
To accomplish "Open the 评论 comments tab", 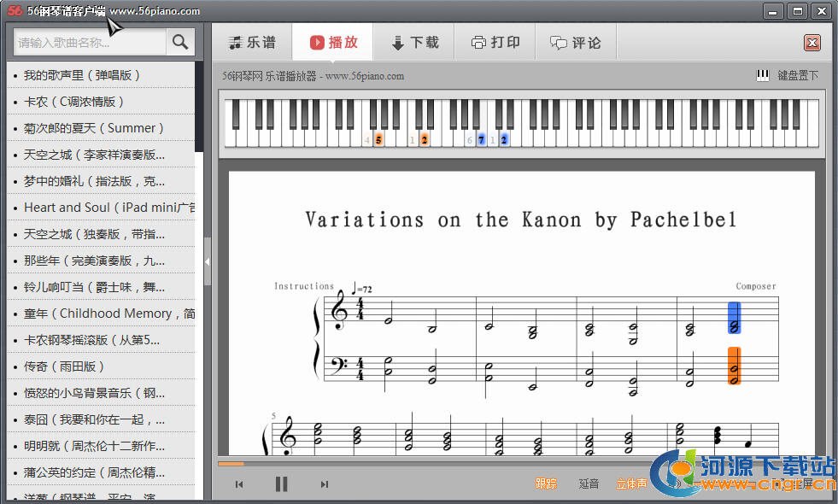I will tap(576, 43).
